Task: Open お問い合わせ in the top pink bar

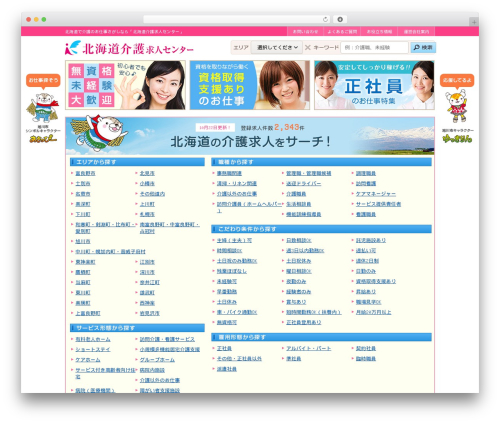Action: click(x=305, y=32)
